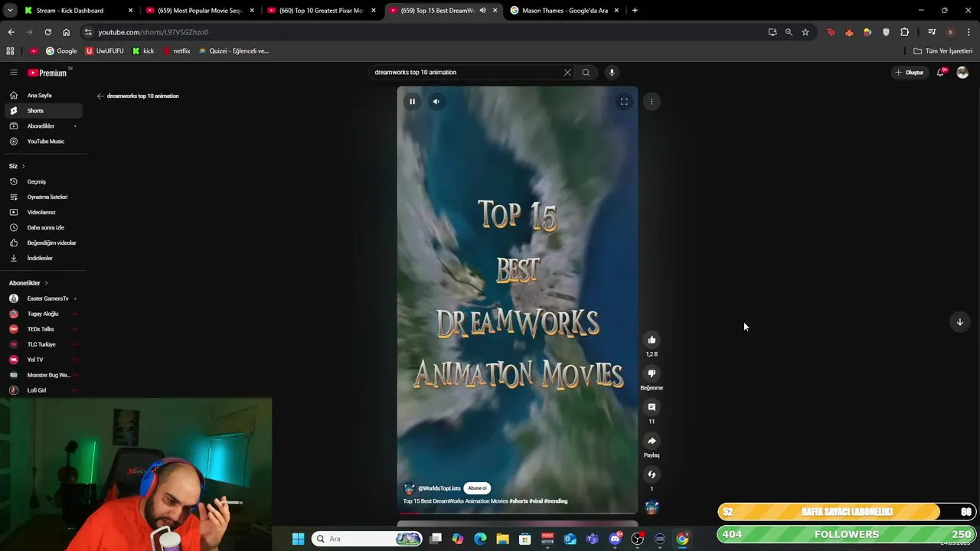
Task: Click the browser Home button
Action: pos(66,32)
